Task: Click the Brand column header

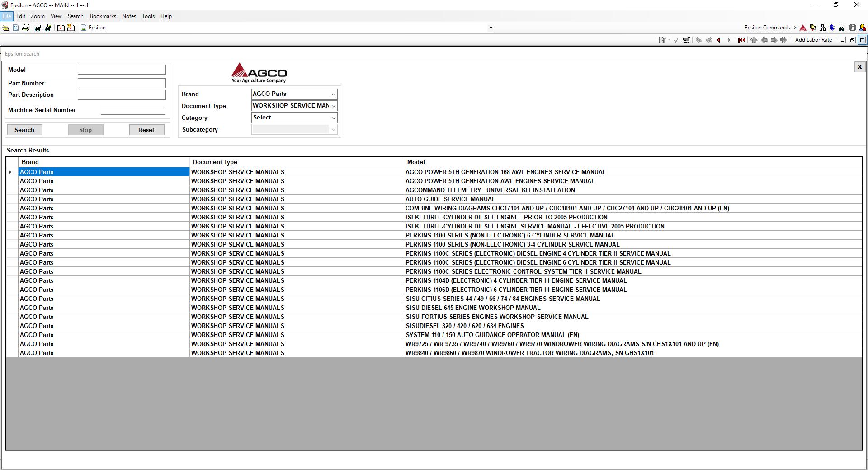Action: point(104,162)
